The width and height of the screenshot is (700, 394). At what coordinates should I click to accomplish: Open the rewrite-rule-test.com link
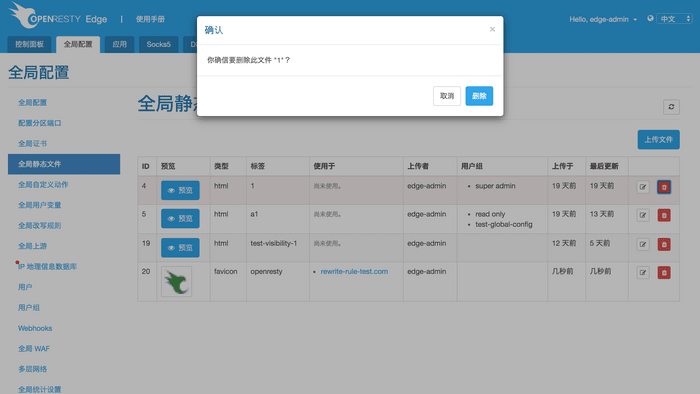click(354, 271)
